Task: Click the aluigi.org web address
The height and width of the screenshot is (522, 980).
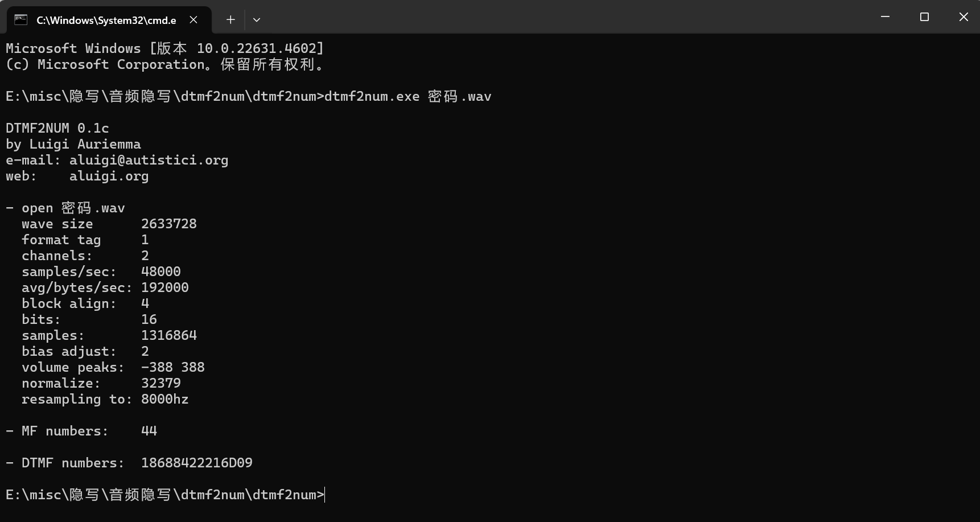Action: [109, 176]
